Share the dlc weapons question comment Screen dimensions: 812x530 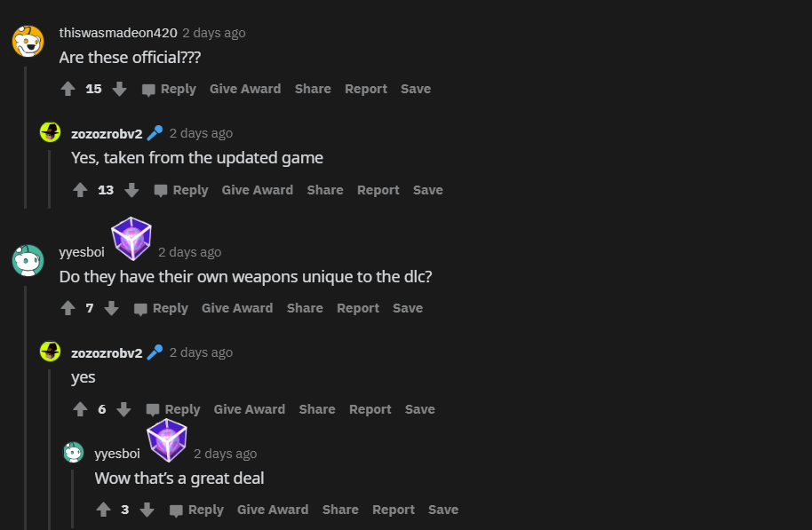[305, 308]
